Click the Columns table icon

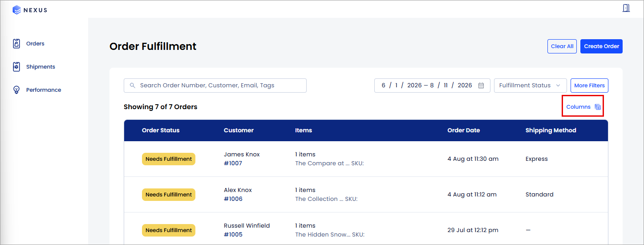click(x=598, y=107)
